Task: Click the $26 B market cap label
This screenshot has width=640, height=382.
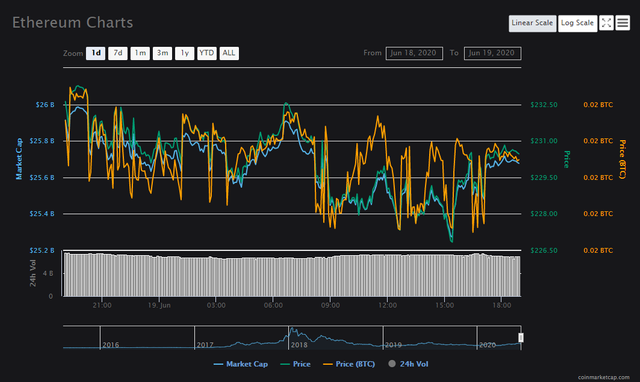Action: pyautogui.click(x=45, y=105)
